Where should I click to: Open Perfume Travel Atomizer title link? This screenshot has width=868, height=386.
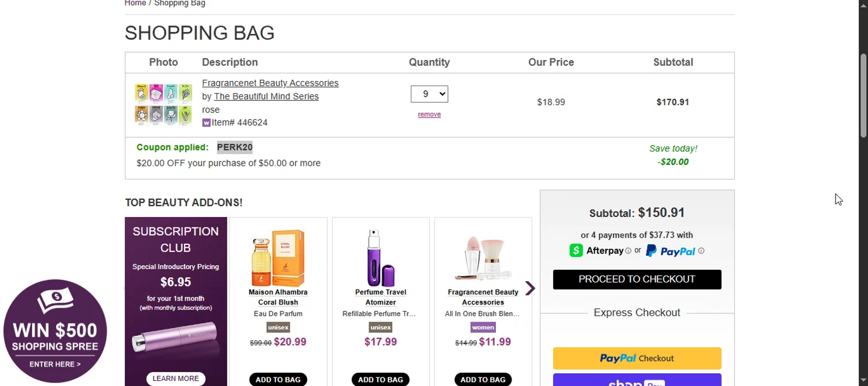381,297
